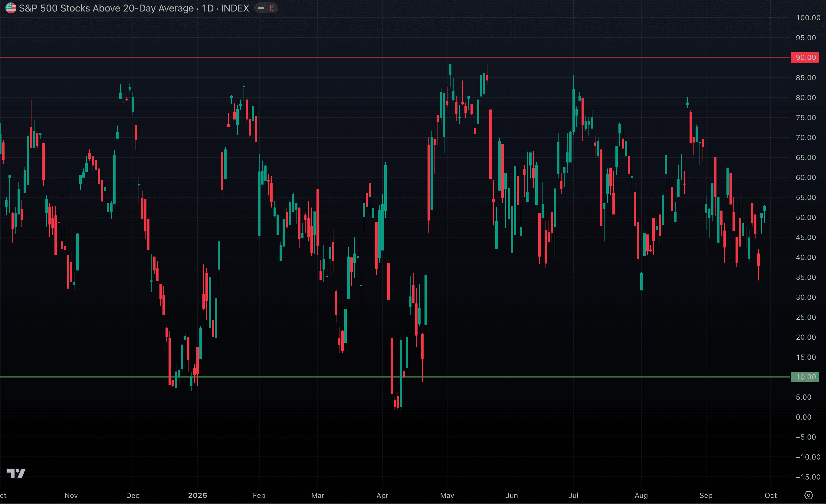Click the Dec label on the time axis
The width and height of the screenshot is (826, 504).
133,495
